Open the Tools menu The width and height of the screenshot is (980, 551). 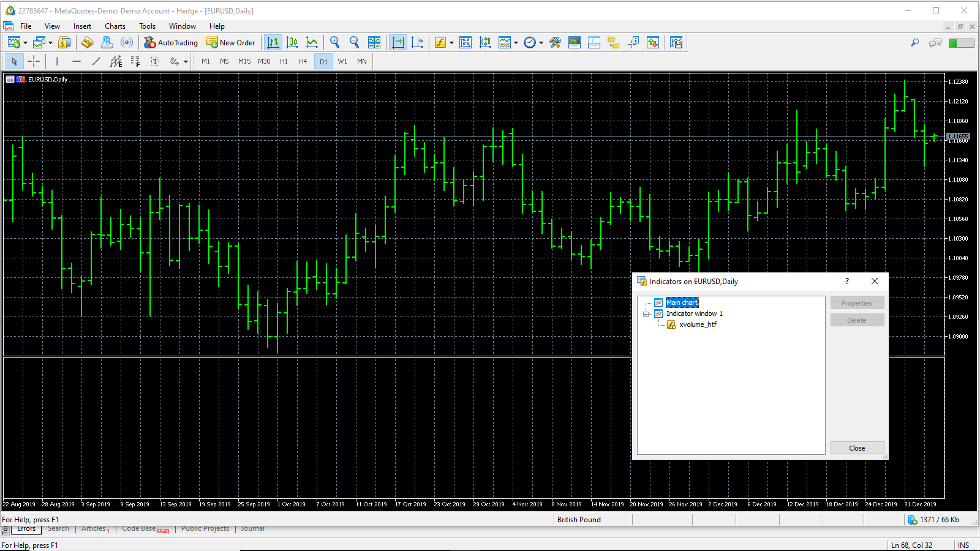pyautogui.click(x=147, y=26)
